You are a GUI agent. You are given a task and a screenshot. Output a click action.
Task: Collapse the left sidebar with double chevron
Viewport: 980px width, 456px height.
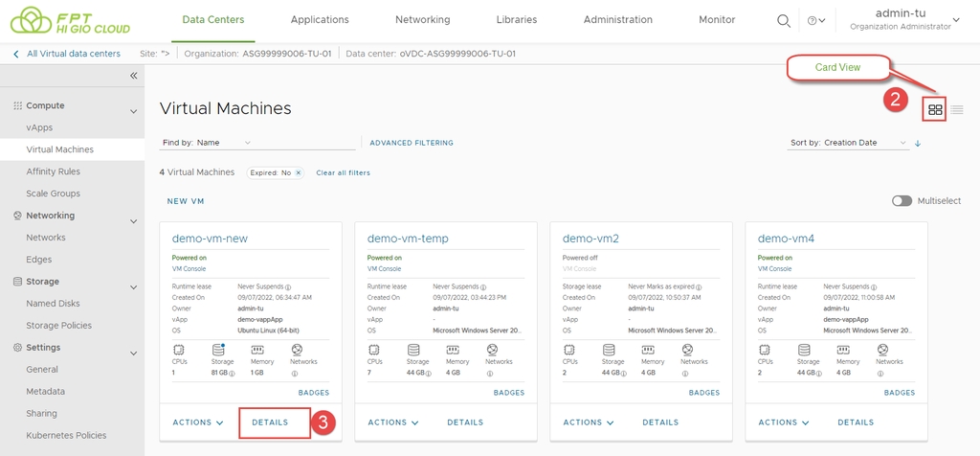point(134,76)
